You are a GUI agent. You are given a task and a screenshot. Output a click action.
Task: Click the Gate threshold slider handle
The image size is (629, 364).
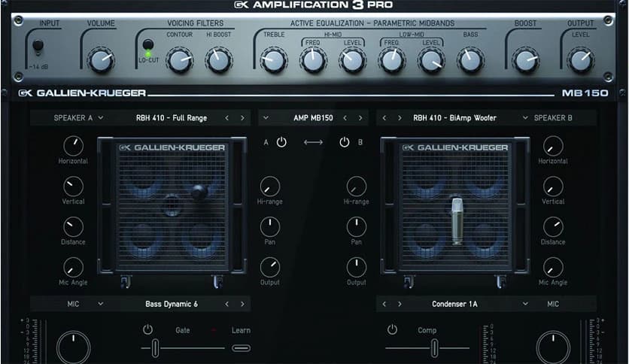tap(155, 348)
